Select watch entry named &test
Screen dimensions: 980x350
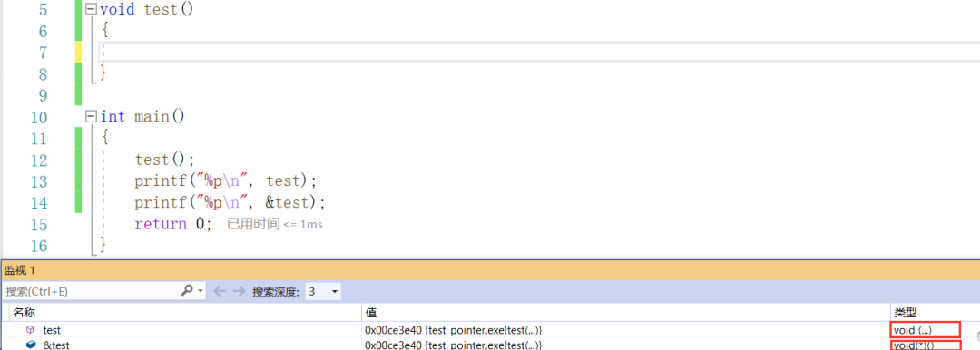click(x=56, y=345)
